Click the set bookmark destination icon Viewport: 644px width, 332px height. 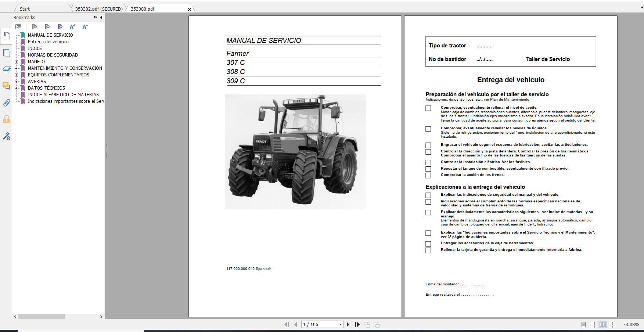(60, 27)
